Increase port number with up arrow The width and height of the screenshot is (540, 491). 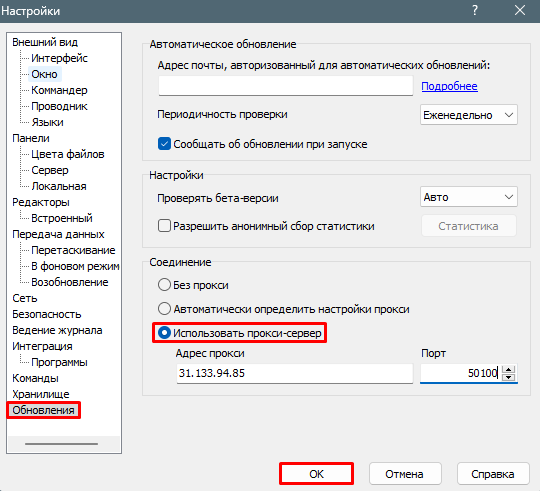(x=509, y=369)
